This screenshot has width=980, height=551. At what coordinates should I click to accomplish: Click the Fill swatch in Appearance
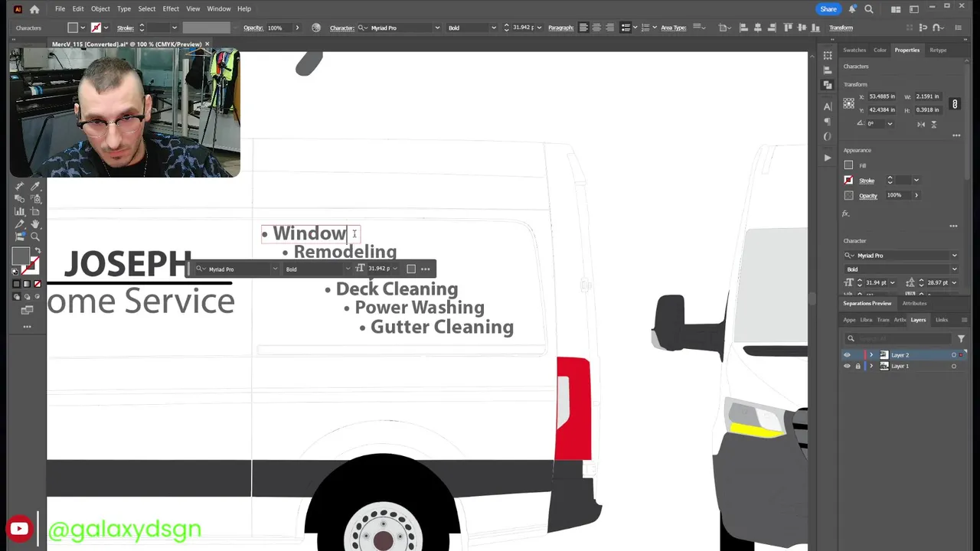pyautogui.click(x=848, y=165)
